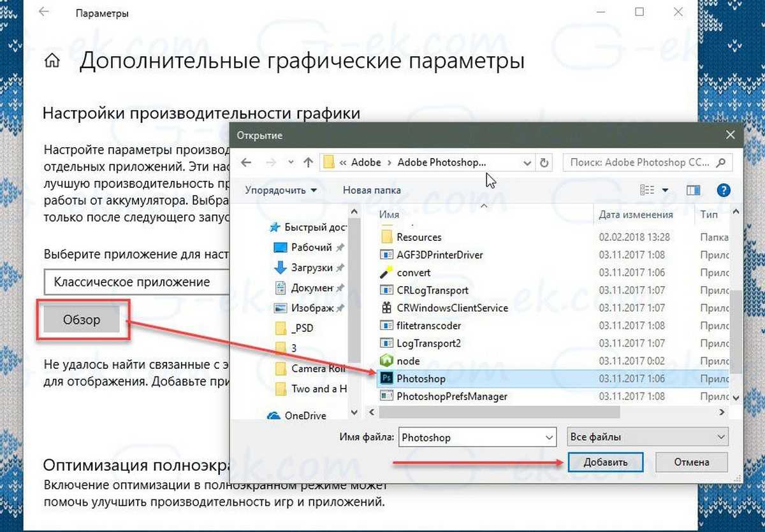The height and width of the screenshot is (532, 765).
Task: Click the Отмена button
Action: [692, 462]
